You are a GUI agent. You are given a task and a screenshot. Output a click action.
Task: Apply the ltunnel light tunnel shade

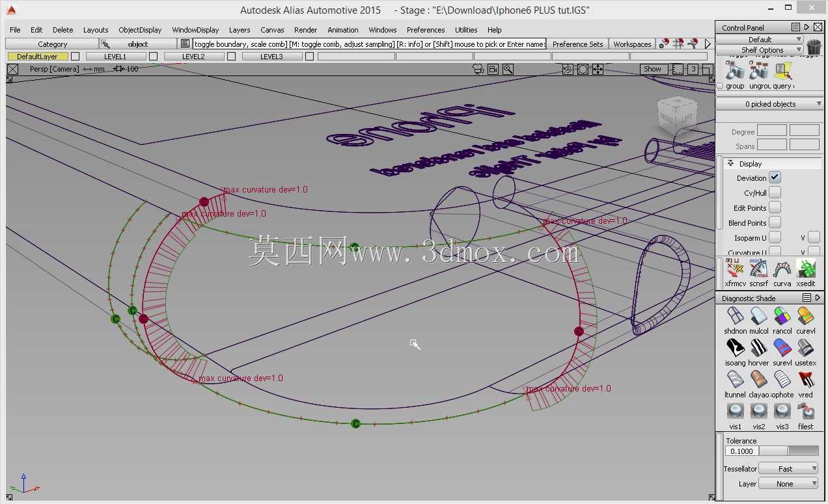(736, 380)
